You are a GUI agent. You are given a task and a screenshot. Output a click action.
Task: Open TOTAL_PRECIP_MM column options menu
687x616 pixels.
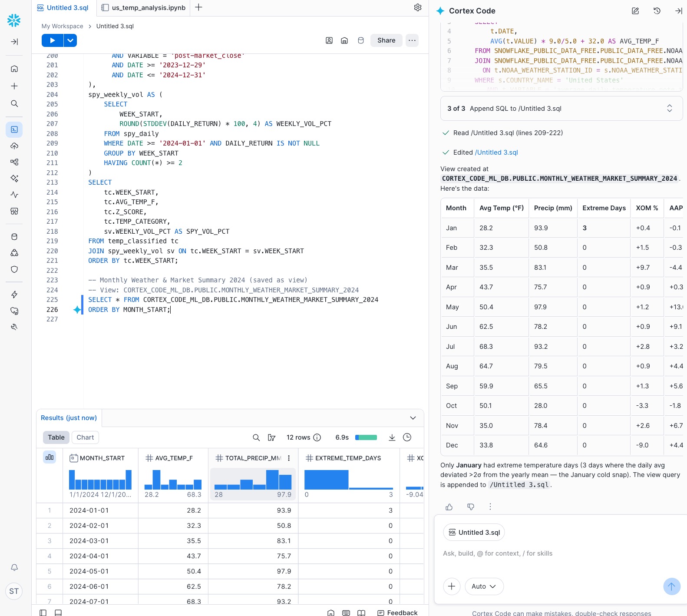pyautogui.click(x=289, y=458)
